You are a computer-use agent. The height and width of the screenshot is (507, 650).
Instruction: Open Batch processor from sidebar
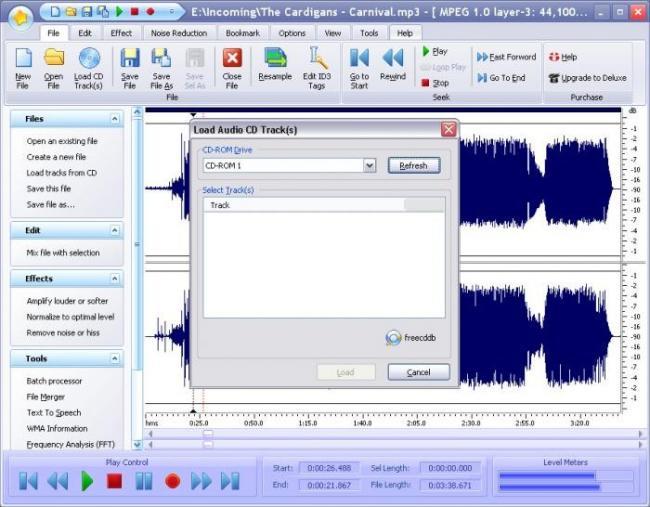coord(54,381)
